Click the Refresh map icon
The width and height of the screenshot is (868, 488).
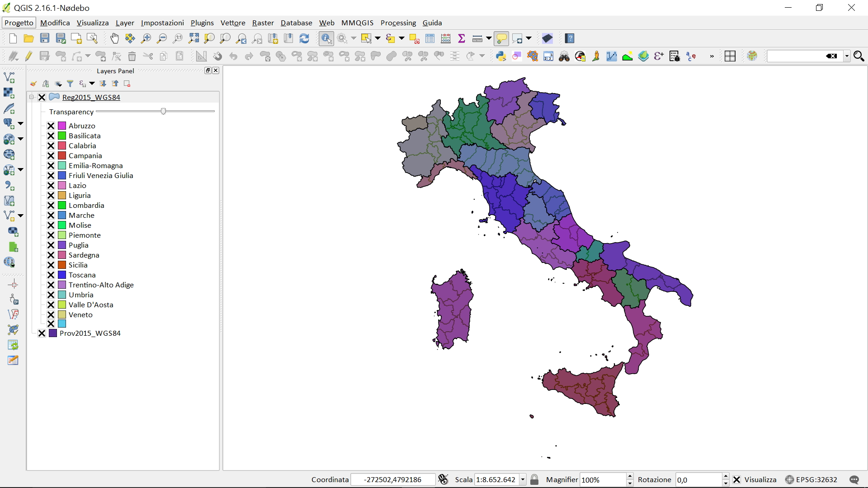pyautogui.click(x=304, y=38)
